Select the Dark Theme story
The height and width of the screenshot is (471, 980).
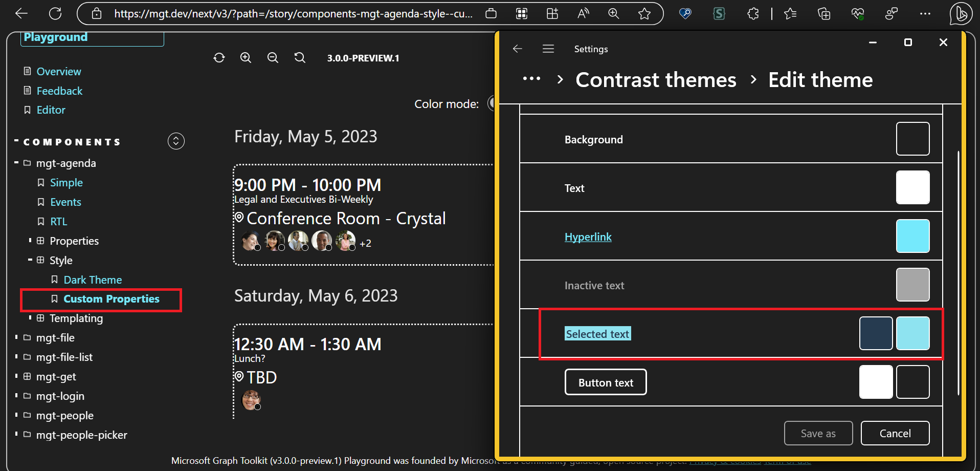(93, 280)
